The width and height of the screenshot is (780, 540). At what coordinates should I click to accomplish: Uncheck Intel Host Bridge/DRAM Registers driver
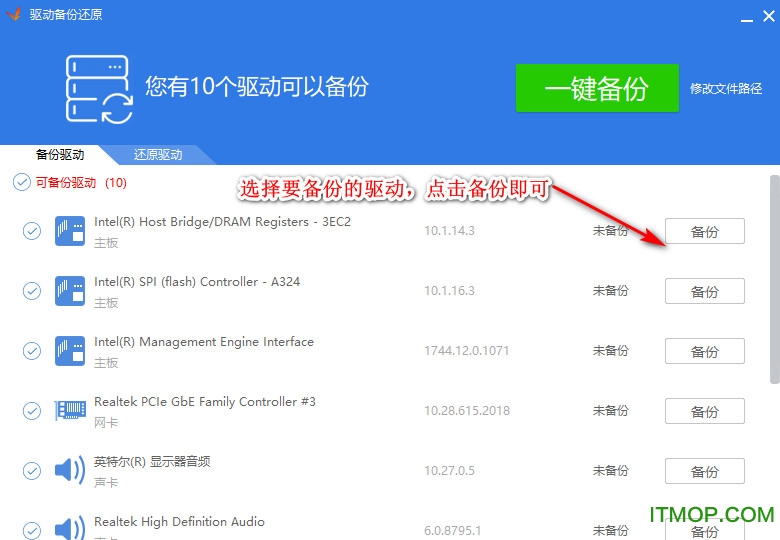[x=32, y=231]
